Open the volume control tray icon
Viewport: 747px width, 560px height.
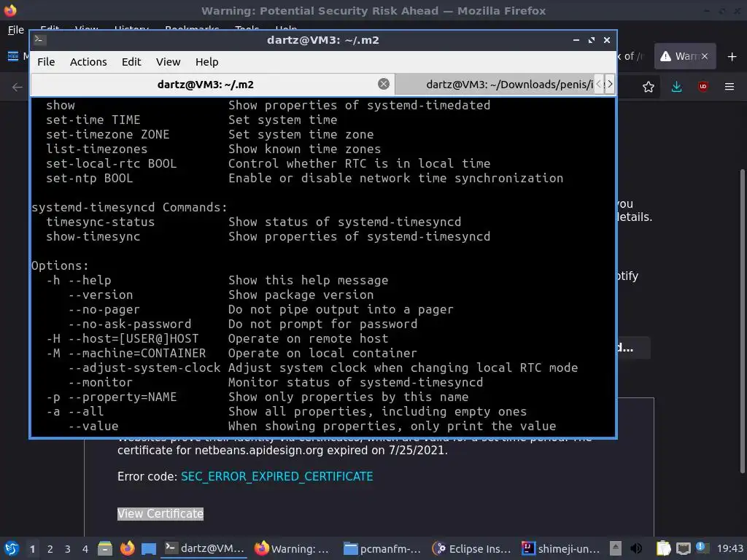coord(636,548)
